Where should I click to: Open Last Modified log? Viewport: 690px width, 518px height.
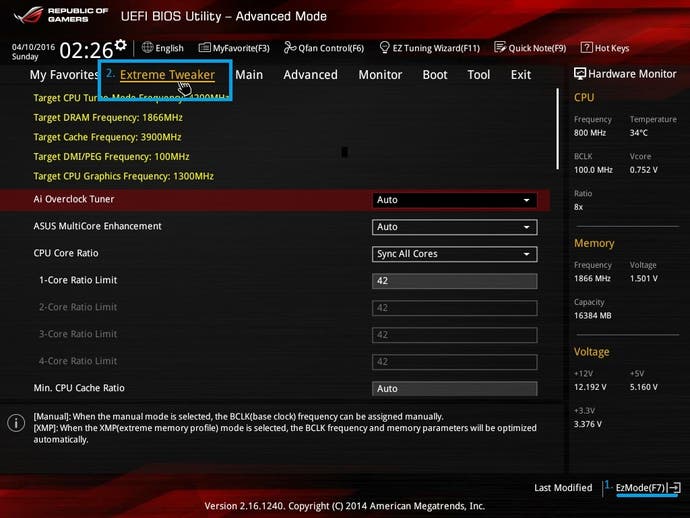[x=563, y=488]
